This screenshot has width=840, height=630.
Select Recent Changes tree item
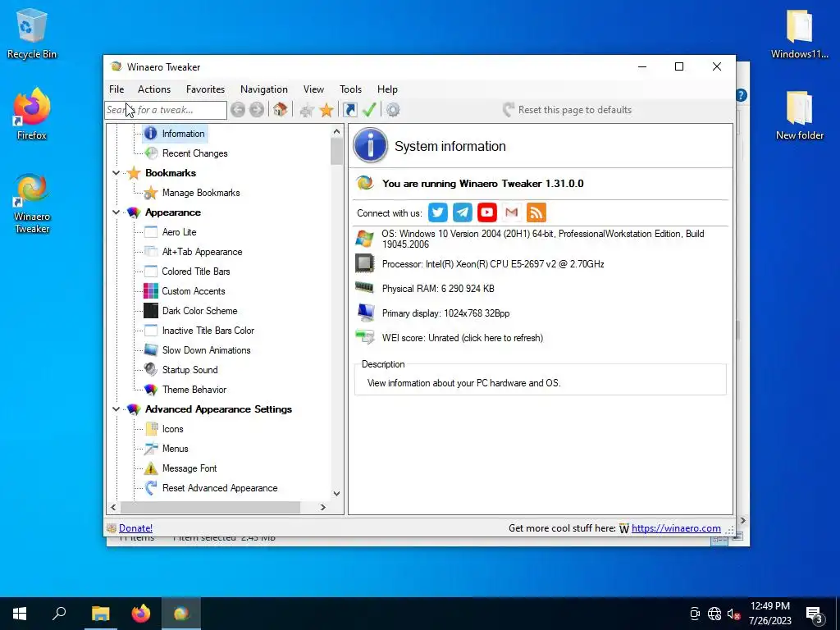pyautogui.click(x=194, y=153)
